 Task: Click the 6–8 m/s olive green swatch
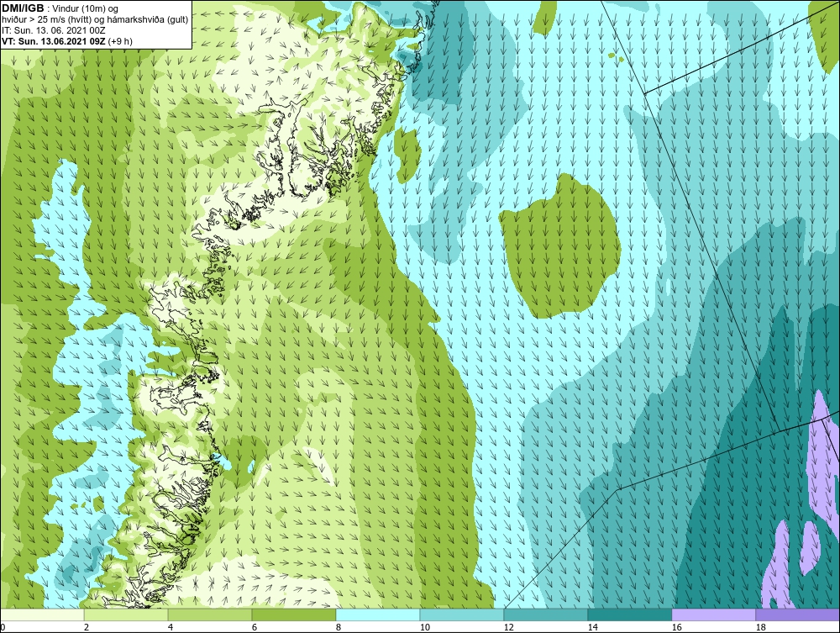(293, 615)
